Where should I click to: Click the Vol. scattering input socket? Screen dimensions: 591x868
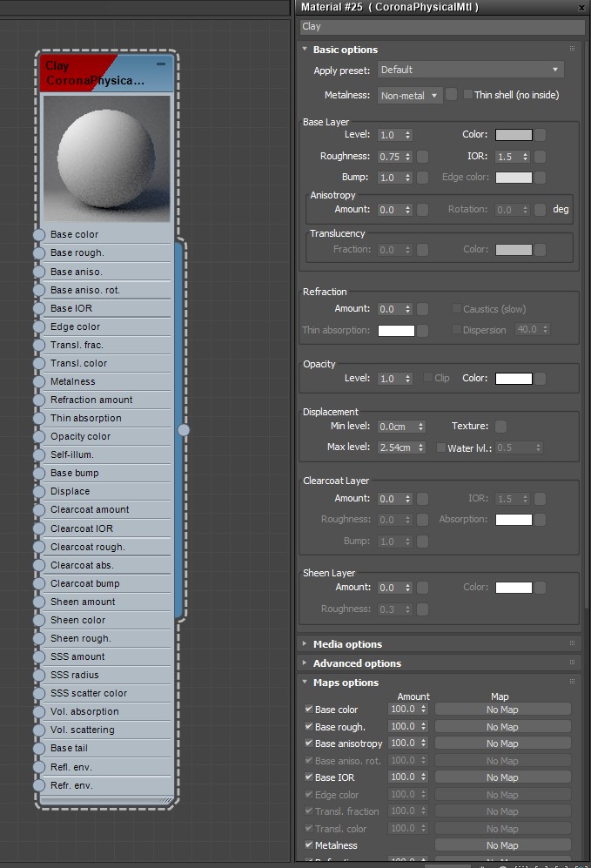point(39,730)
